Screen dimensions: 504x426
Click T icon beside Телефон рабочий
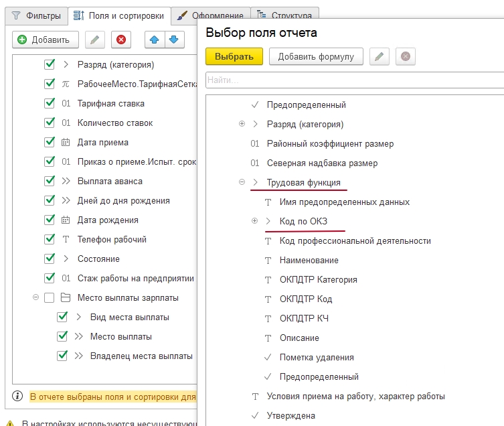click(66, 239)
